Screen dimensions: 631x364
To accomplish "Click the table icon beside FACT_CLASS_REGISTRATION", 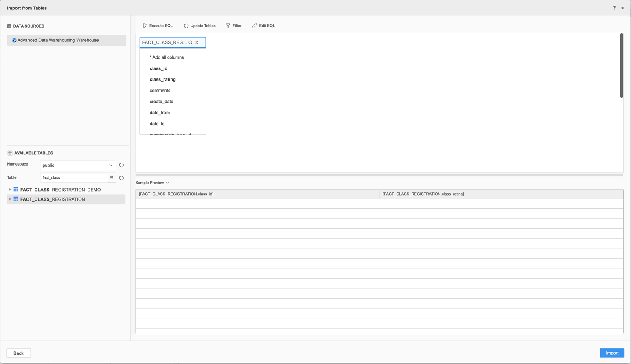I will coord(15,199).
